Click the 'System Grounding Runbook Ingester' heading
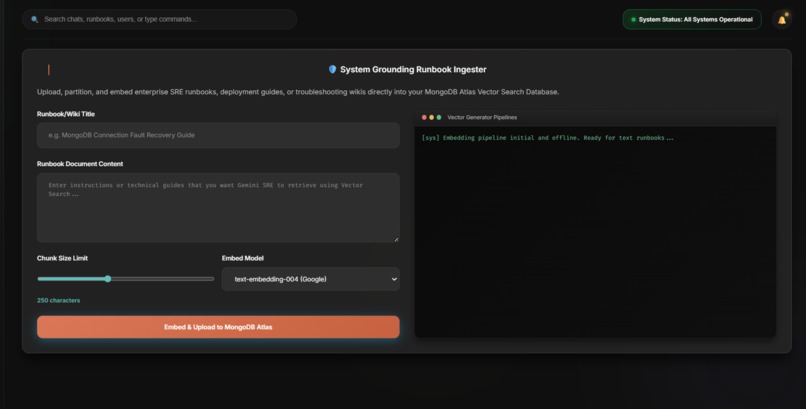Screen dimensions: 806x409 413,69
